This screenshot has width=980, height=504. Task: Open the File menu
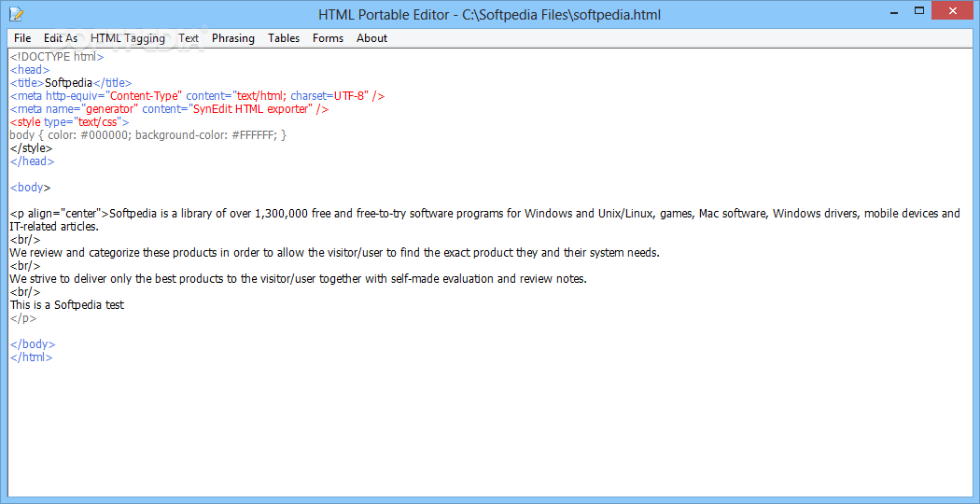point(22,38)
